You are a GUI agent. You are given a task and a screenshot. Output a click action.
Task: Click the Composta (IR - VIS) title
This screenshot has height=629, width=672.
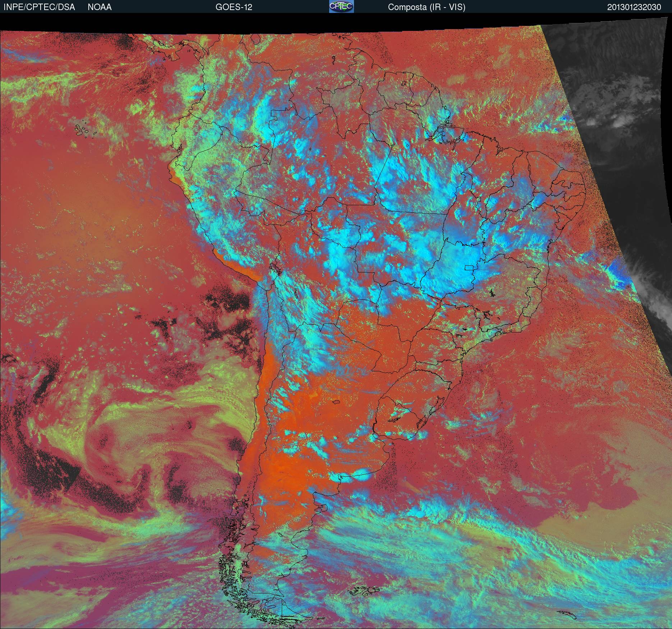(x=427, y=7)
